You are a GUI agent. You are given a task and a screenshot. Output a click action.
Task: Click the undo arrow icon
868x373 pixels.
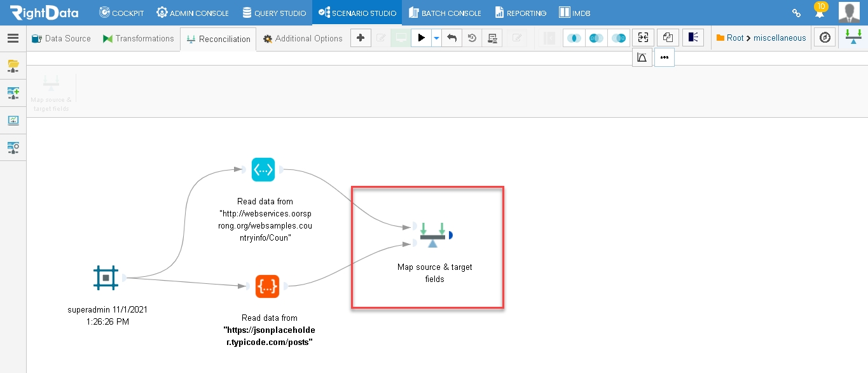(x=451, y=38)
